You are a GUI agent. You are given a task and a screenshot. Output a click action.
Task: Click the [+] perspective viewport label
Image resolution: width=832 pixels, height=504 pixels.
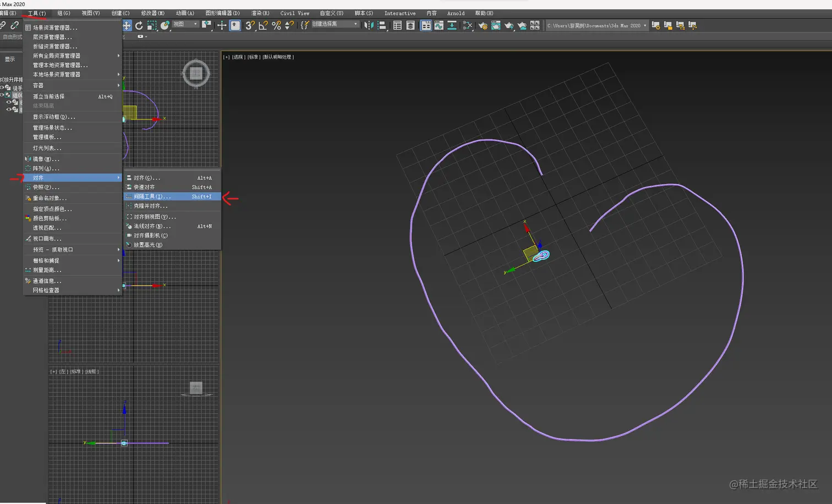pyautogui.click(x=226, y=57)
